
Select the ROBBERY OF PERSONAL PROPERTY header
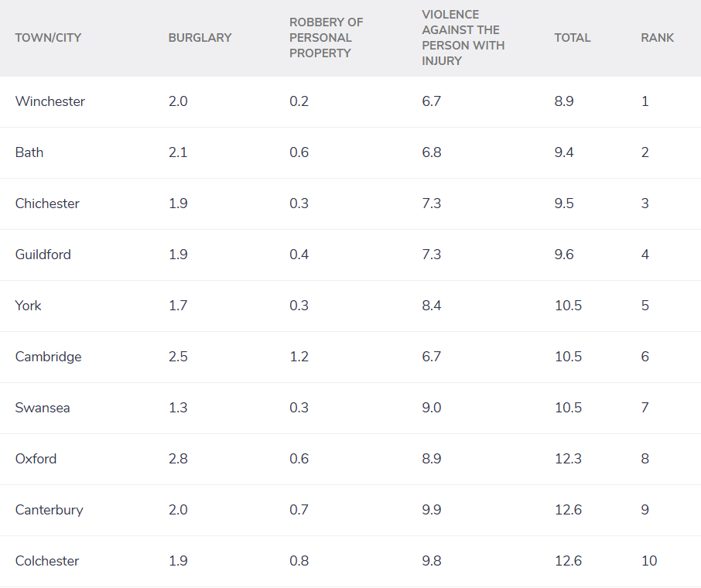pyautogui.click(x=327, y=38)
